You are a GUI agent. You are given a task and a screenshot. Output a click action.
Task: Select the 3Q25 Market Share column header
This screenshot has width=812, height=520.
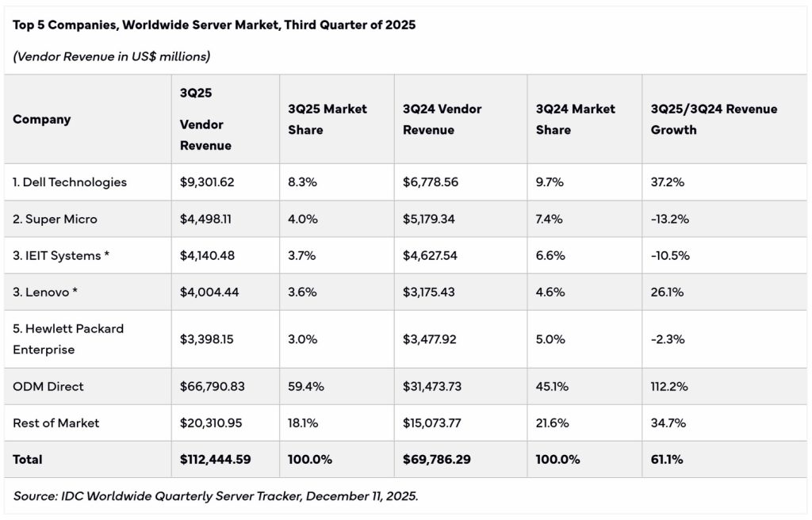pyautogui.click(x=327, y=119)
